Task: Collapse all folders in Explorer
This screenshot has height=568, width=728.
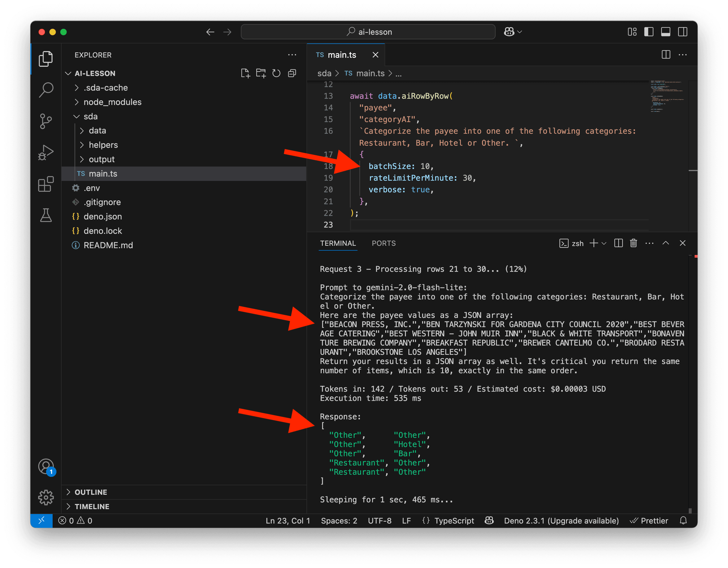Action: pyautogui.click(x=292, y=73)
